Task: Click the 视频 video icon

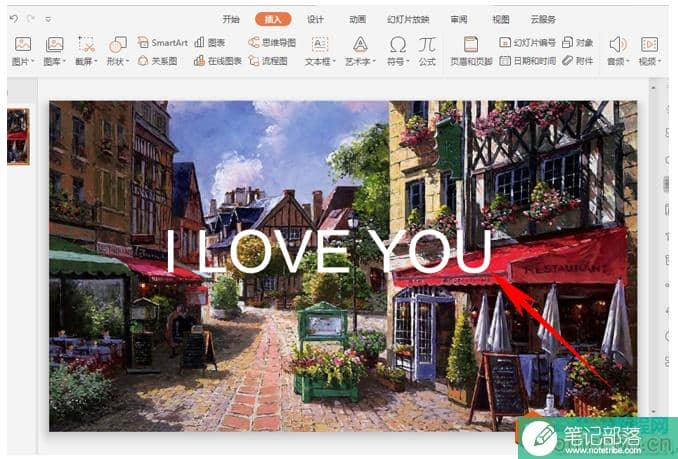Action: tap(649, 45)
